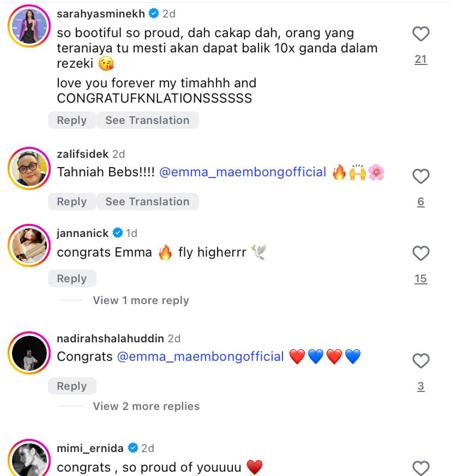This screenshot has width=450, height=476.
Task: Open the 21 likes list on sarahyasminekh's comment
Action: click(421, 59)
